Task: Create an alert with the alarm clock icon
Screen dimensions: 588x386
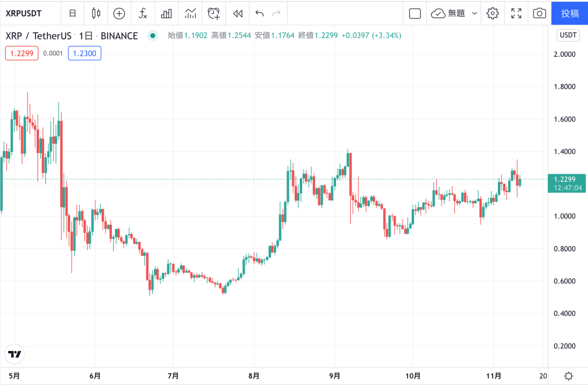Action: click(x=214, y=13)
